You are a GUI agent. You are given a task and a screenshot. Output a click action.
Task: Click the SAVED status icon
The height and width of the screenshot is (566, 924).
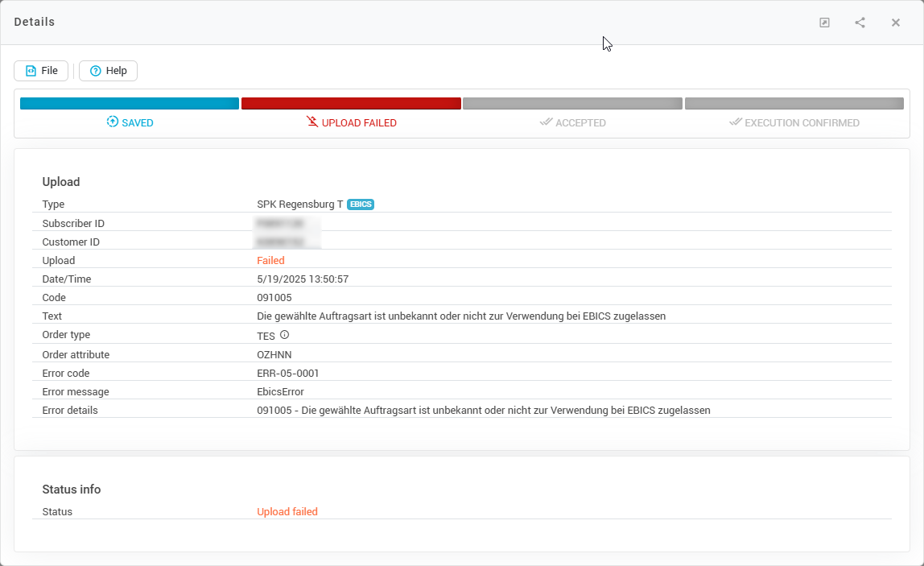click(x=113, y=122)
